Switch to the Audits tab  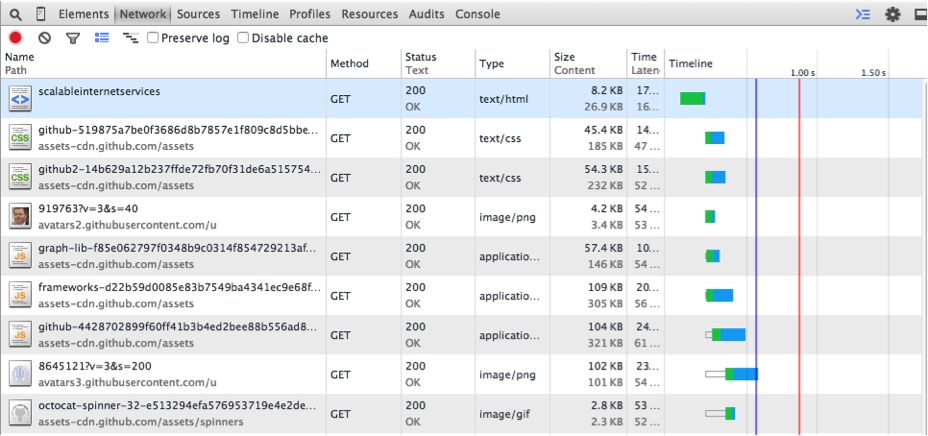click(x=427, y=14)
